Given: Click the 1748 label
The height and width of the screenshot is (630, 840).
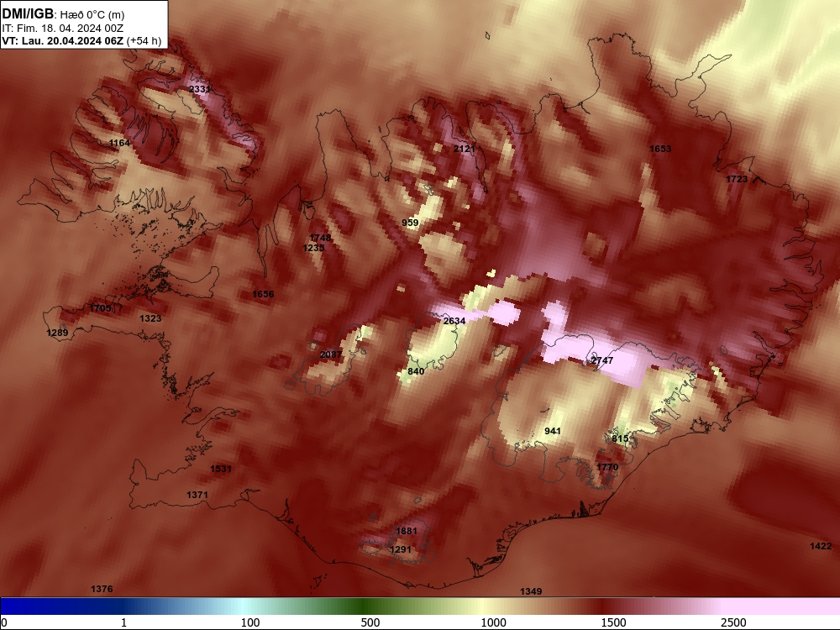Looking at the screenshot, I should 320,238.
